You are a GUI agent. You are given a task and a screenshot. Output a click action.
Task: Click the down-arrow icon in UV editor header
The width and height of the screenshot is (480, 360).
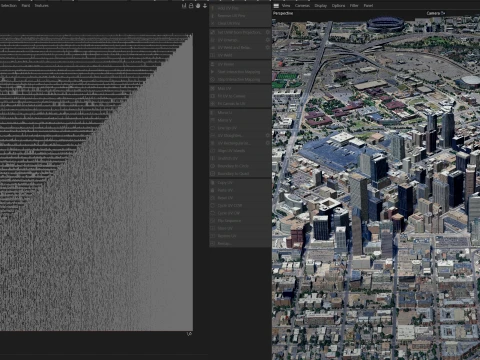coord(205,6)
